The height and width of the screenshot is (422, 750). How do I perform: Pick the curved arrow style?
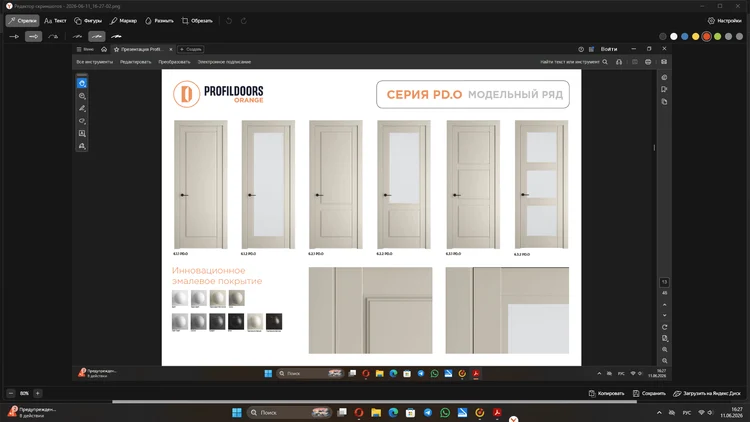[x=53, y=36]
